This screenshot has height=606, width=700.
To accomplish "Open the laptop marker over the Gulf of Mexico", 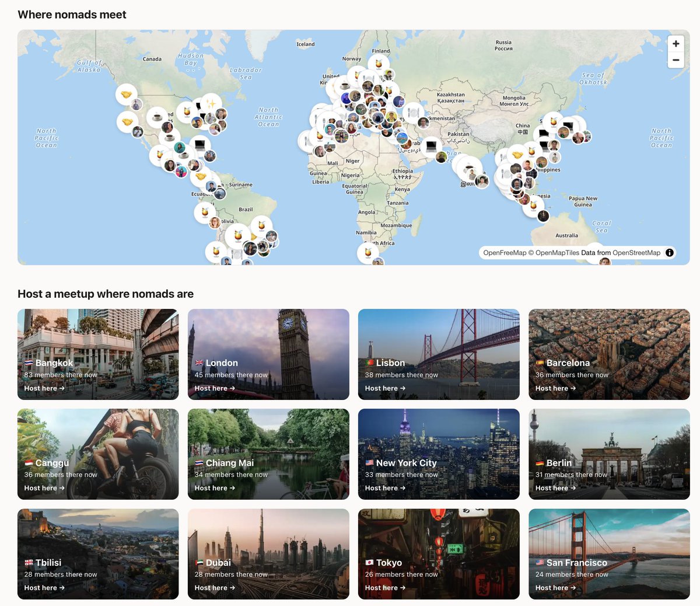I will click(x=199, y=145).
